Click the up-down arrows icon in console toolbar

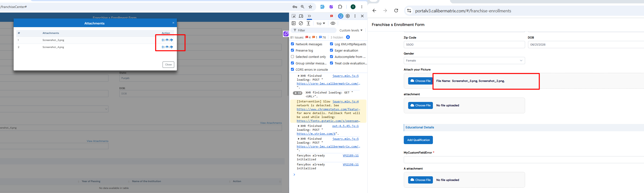click(308, 23)
